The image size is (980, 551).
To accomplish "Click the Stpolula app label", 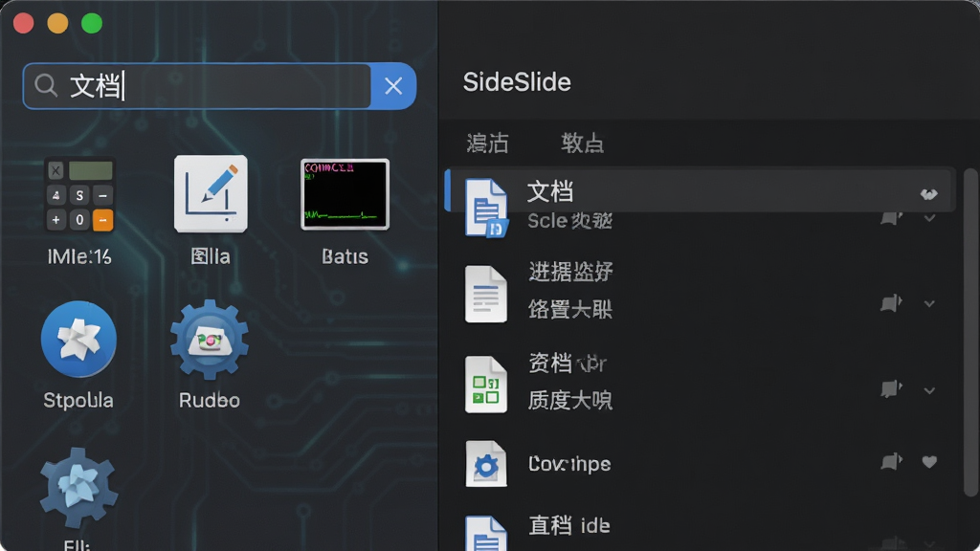I will (x=78, y=400).
